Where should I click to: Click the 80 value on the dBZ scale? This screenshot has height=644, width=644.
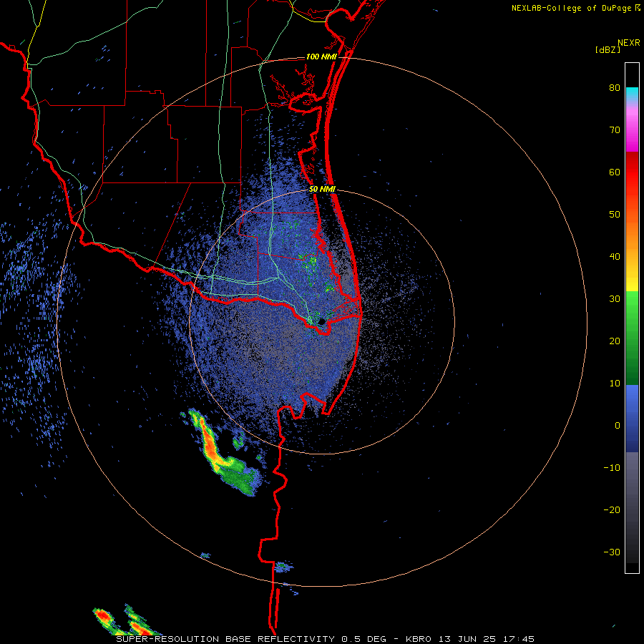coord(615,88)
